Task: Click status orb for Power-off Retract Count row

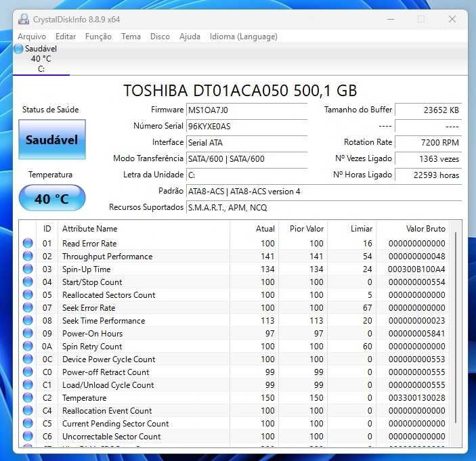Action: coord(28,372)
